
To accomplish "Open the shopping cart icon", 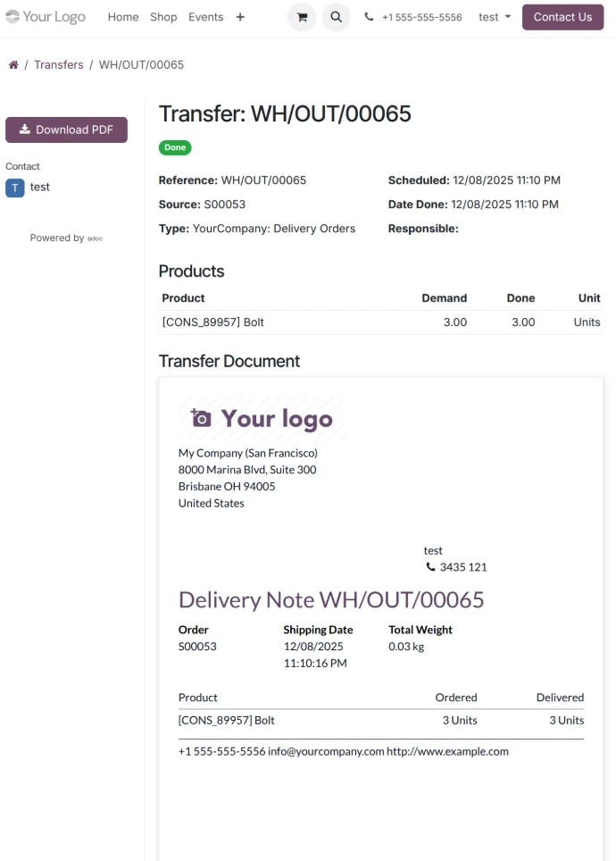I will click(x=302, y=17).
